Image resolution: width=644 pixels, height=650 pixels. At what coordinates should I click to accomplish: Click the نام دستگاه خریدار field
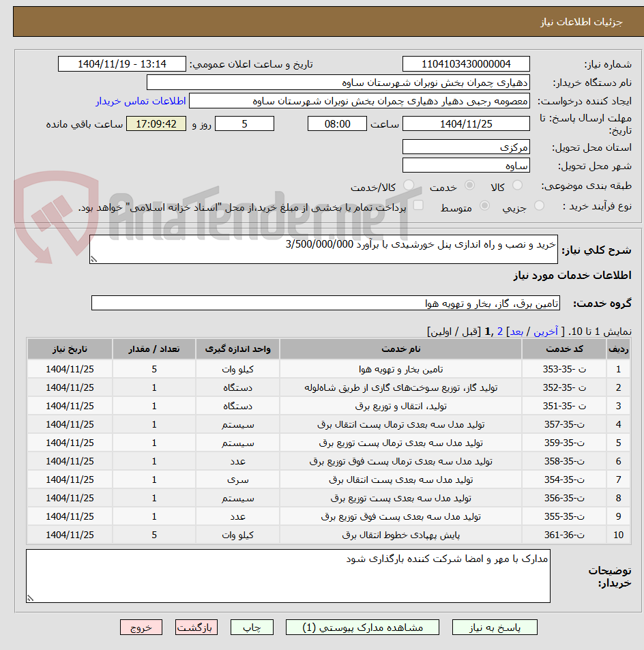point(338,83)
